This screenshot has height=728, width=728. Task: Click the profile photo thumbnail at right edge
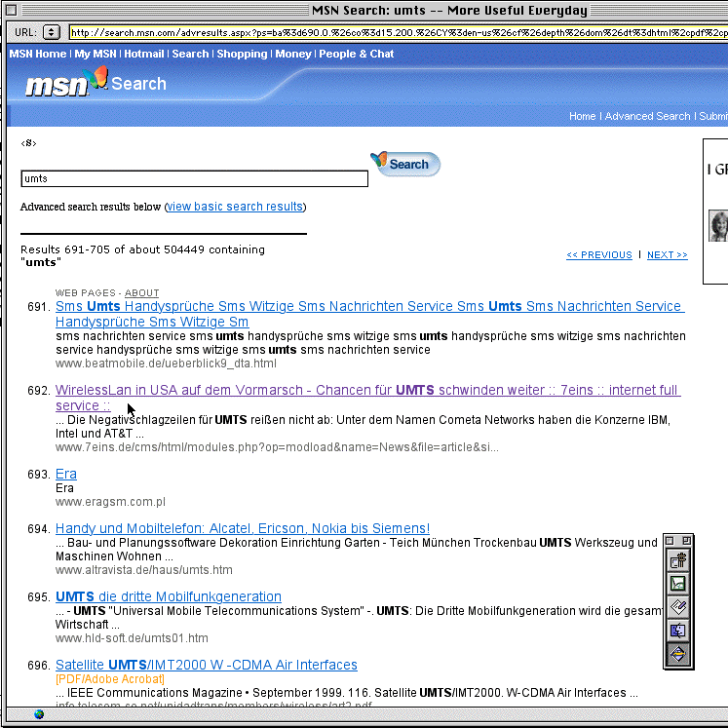(x=718, y=225)
